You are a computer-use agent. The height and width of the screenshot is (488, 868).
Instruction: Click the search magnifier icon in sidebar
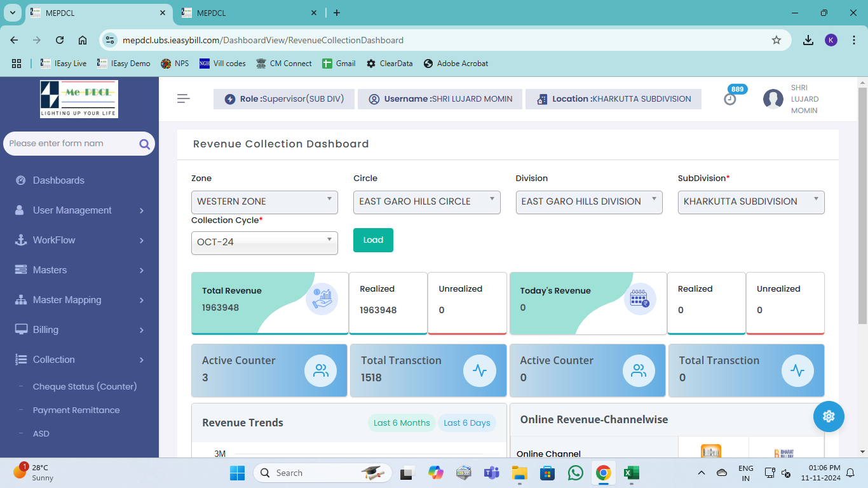(144, 144)
